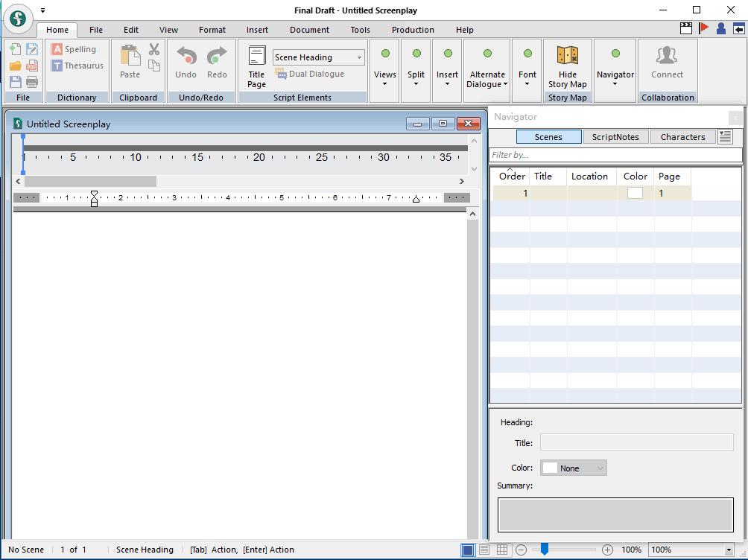Screen dimensions: 748x560
Task: Click the clapperboard icon in the tab bar
Action: point(686,28)
